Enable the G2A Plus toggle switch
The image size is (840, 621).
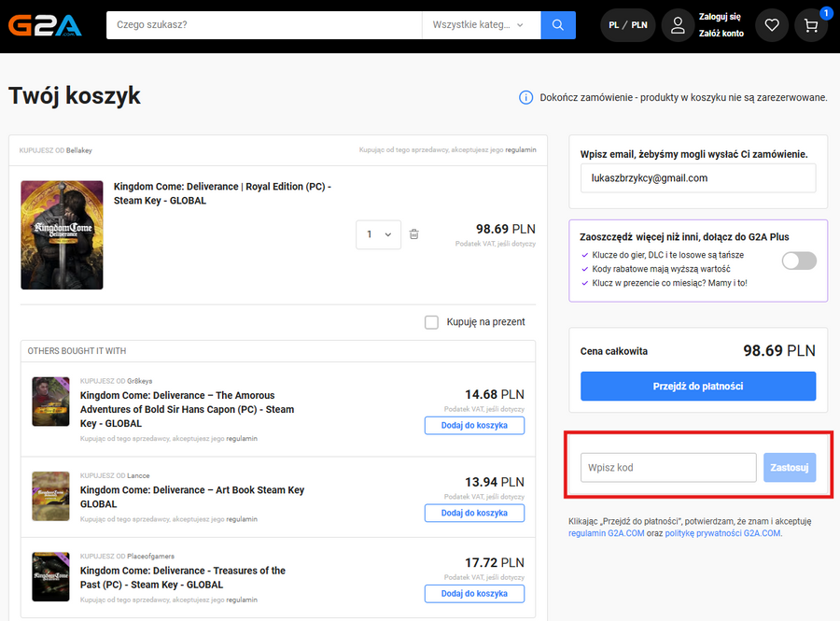click(799, 261)
